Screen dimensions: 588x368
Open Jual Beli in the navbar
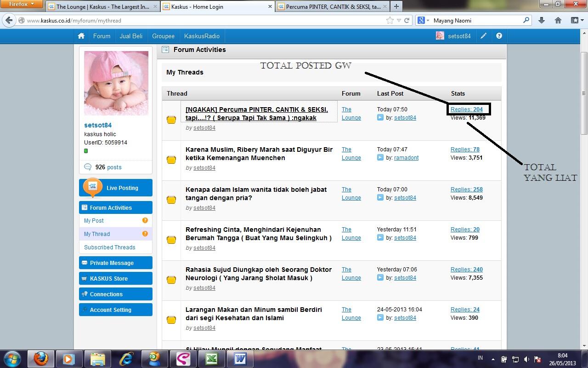coord(131,36)
